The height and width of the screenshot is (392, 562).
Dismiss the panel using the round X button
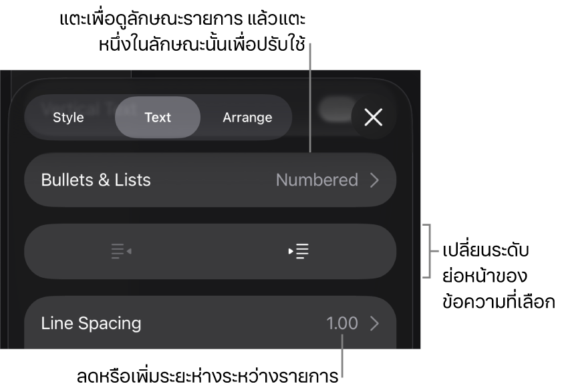coord(373,118)
